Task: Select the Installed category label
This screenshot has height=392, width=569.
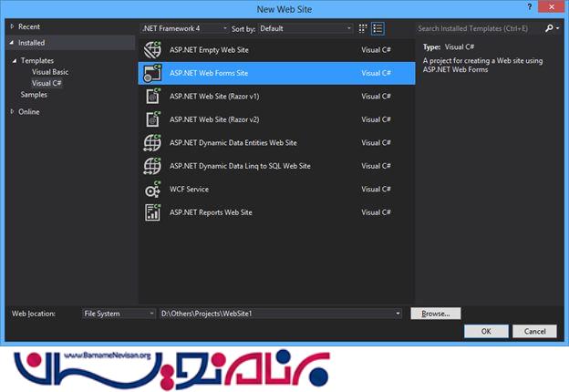Action: [32, 43]
